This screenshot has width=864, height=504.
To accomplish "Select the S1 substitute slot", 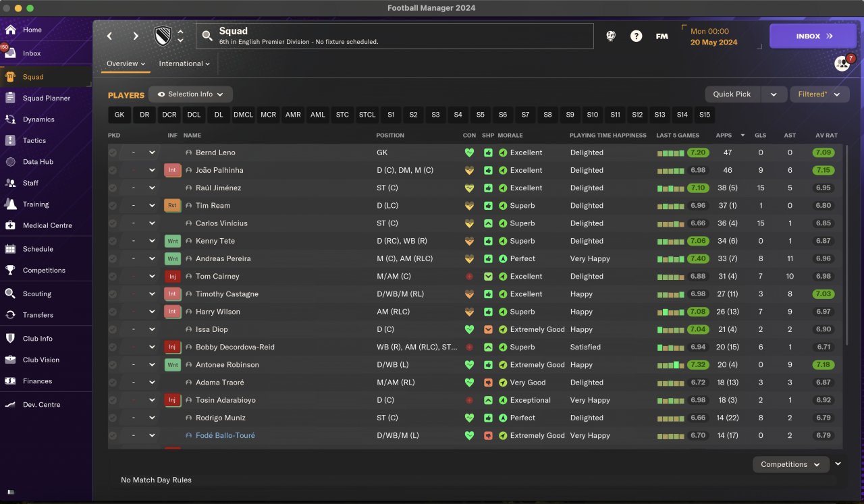I will (x=391, y=115).
